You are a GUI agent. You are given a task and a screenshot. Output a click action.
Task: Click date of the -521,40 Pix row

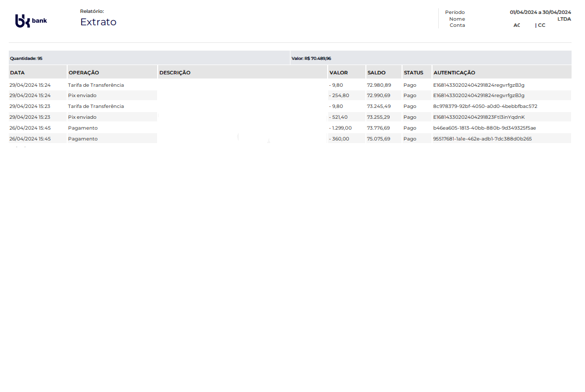(30, 117)
